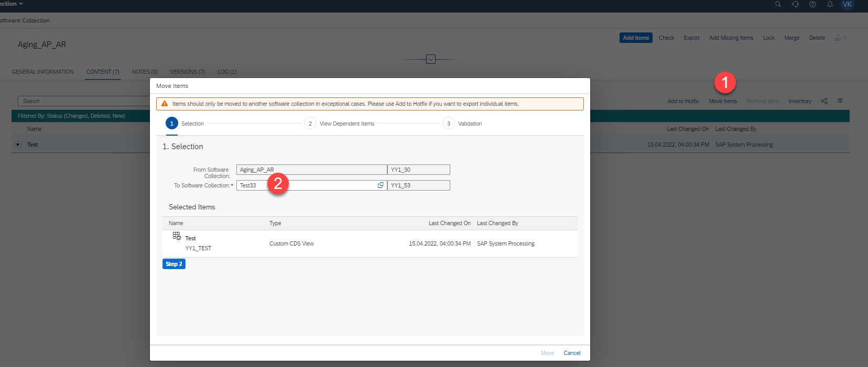Click the YY1_30 field

pos(418,170)
